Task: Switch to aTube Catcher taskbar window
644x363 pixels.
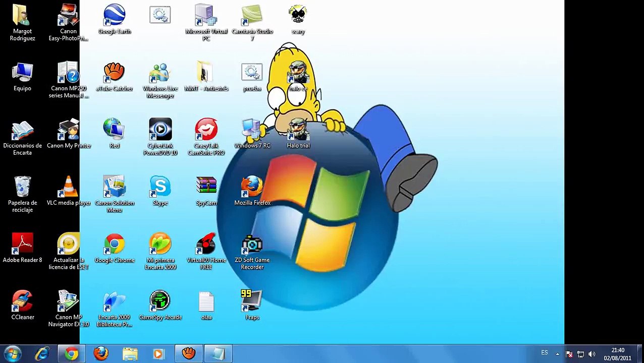Action: tap(189, 354)
